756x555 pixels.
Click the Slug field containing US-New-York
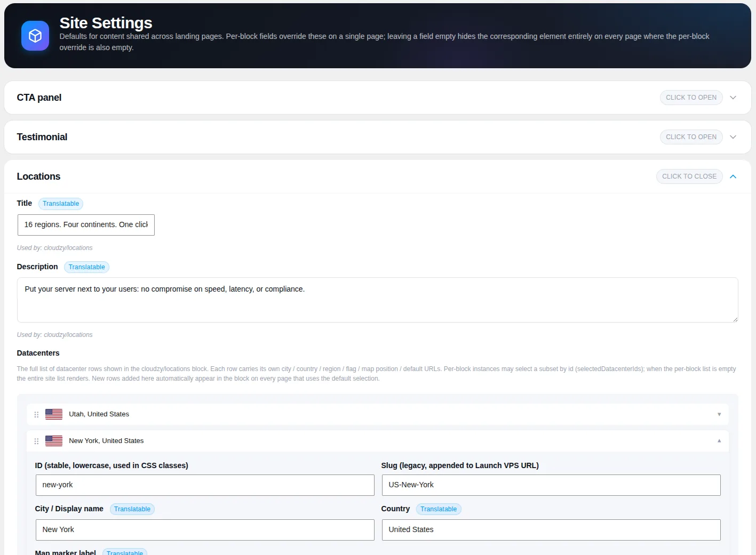click(x=551, y=485)
